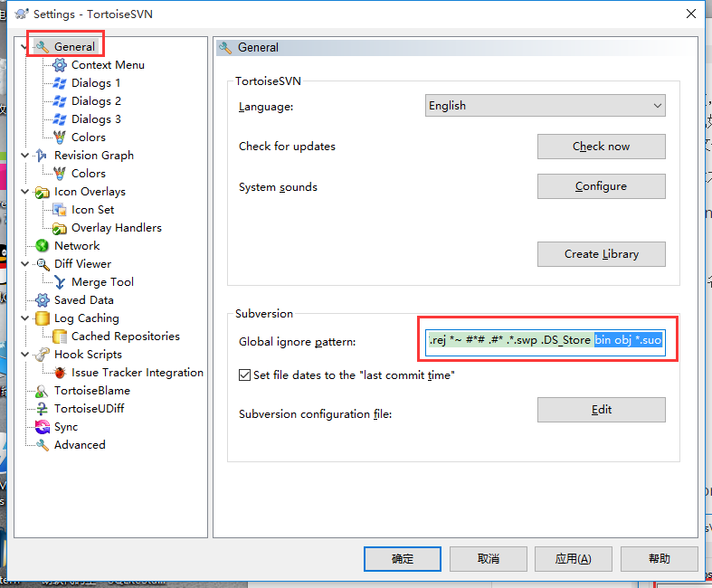This screenshot has height=588, width=712.
Task: Collapse the Hook Scripts node
Action: pos(24,355)
